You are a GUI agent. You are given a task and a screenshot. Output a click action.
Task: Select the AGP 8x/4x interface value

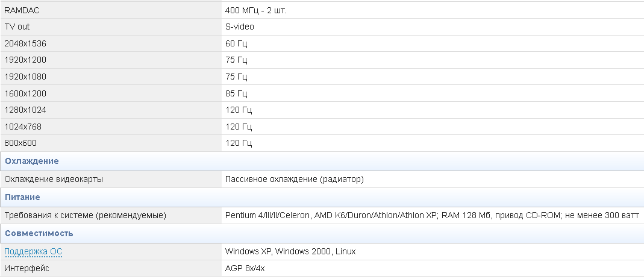click(x=245, y=268)
